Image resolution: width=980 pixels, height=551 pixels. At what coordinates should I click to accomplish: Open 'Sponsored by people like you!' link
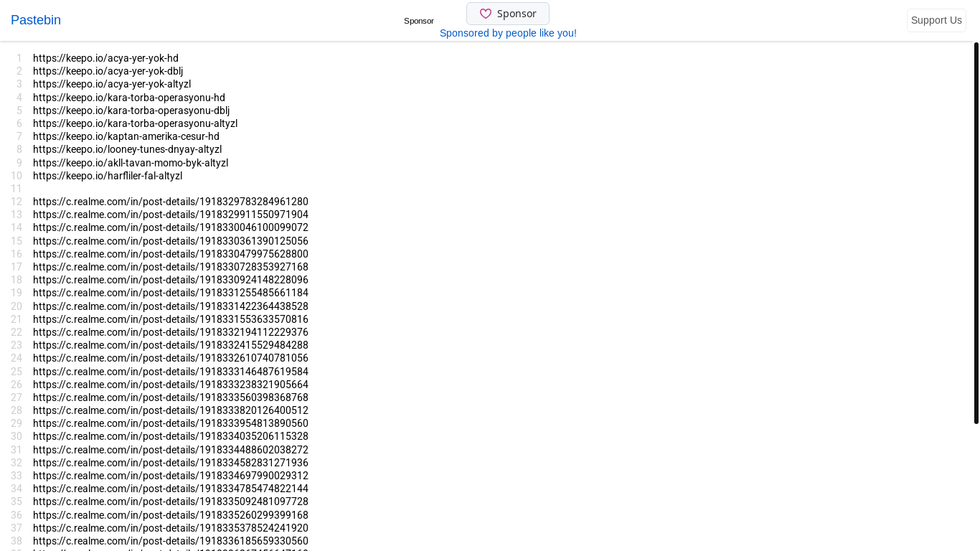[x=508, y=33]
